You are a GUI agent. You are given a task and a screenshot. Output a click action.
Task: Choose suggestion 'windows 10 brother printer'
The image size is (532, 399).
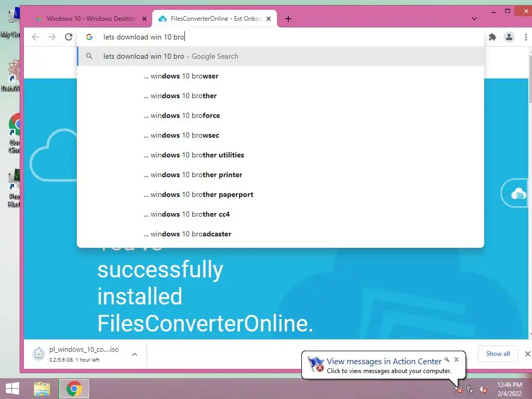(281, 175)
